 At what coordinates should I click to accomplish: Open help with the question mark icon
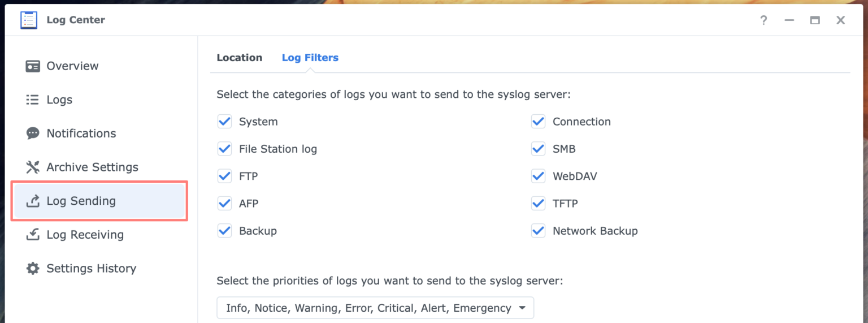tap(763, 20)
